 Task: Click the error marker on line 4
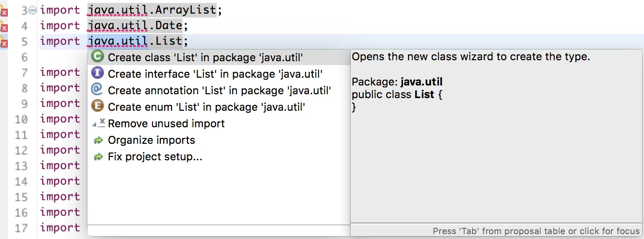click(x=4, y=27)
